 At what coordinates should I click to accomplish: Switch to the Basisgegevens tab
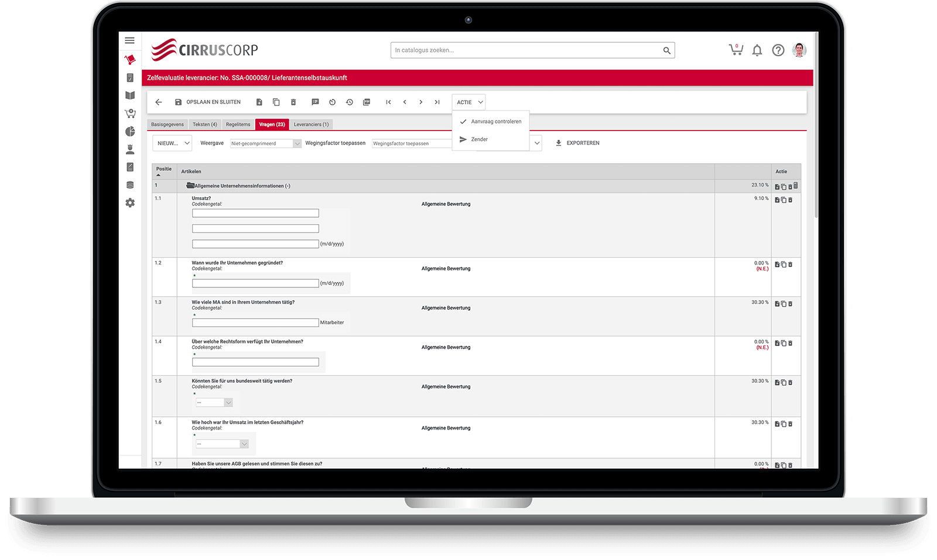click(167, 124)
